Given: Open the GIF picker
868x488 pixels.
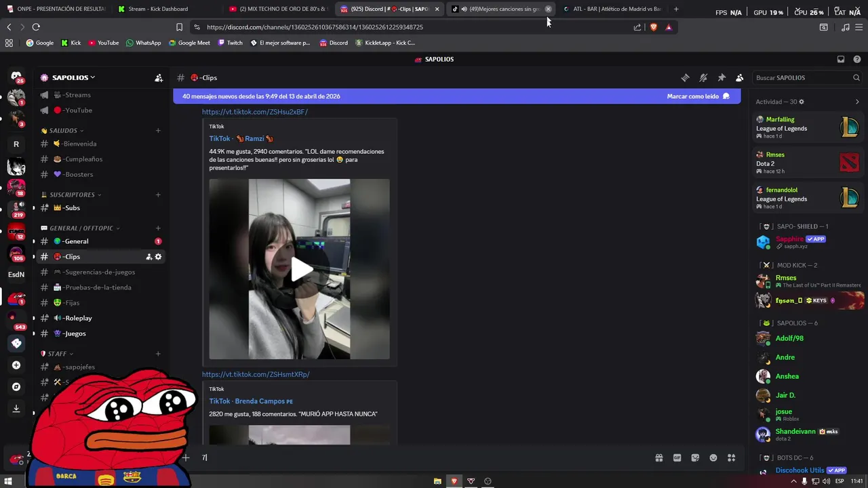Looking at the screenshot, I should 677,457.
